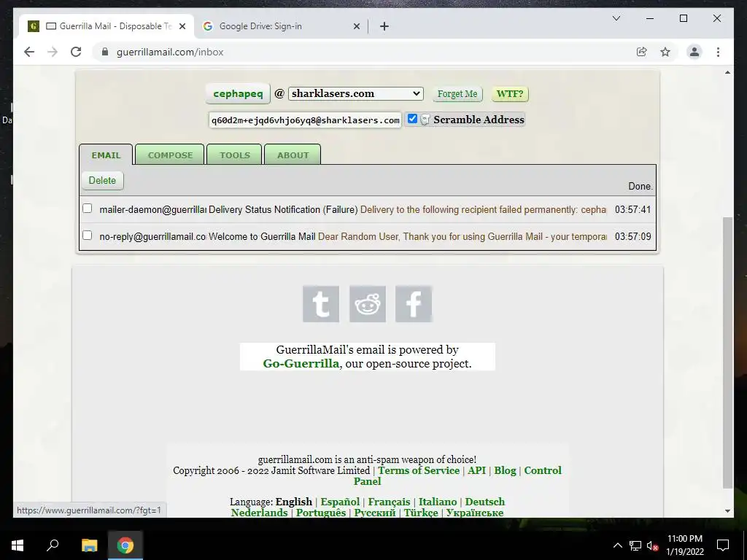Open the Control Panel footer link

pyautogui.click(x=543, y=470)
